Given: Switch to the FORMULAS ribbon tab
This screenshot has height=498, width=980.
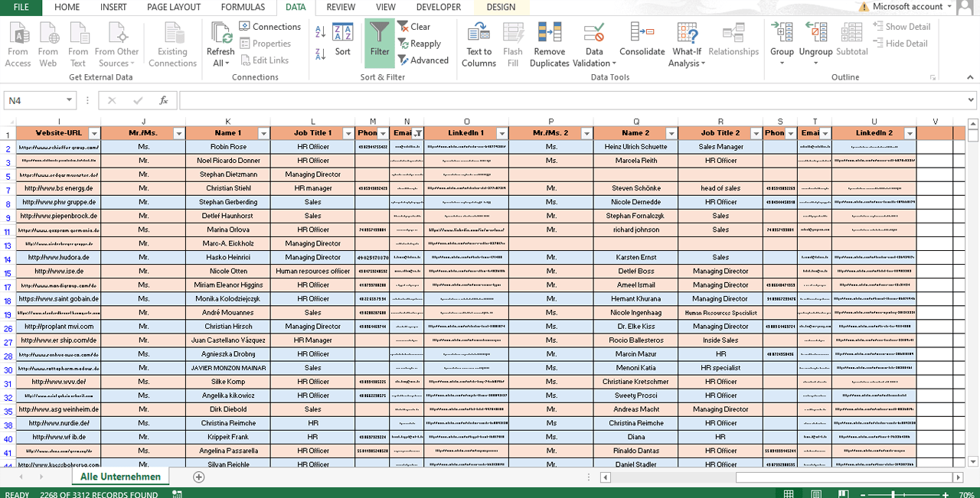Looking at the screenshot, I should coord(243,7).
